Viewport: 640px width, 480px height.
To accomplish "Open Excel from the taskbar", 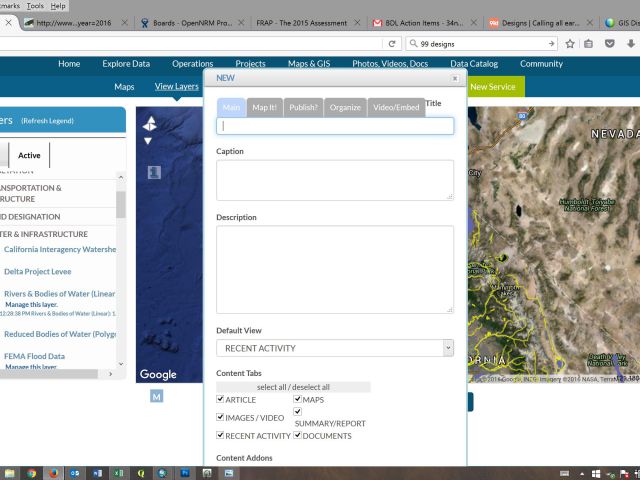I will tap(118, 473).
